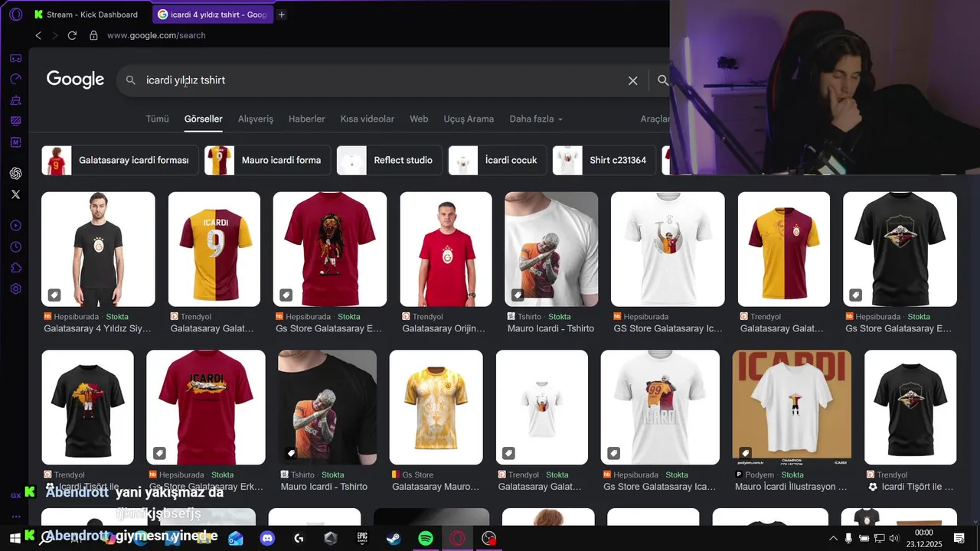
Task: Select the Görseller tab
Action: (203, 119)
